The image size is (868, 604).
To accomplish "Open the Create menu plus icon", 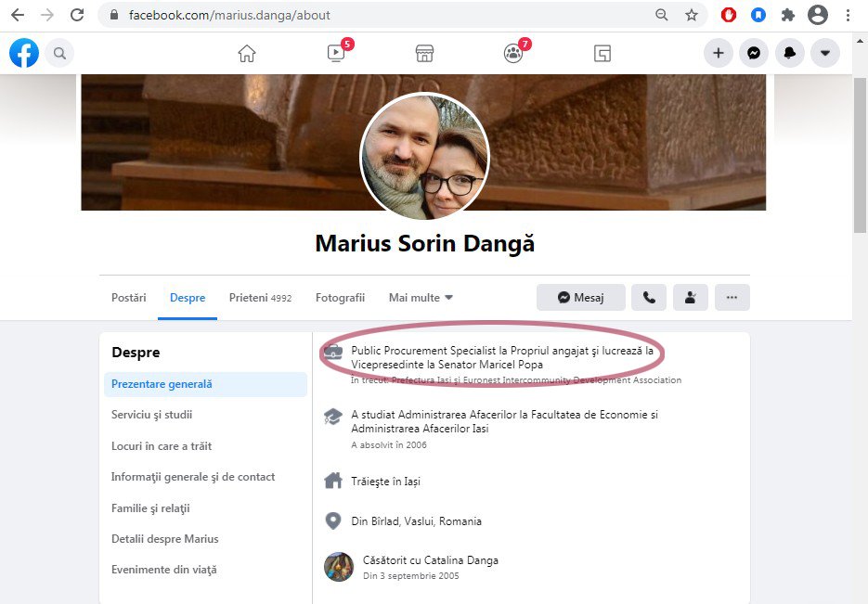I will pos(718,53).
